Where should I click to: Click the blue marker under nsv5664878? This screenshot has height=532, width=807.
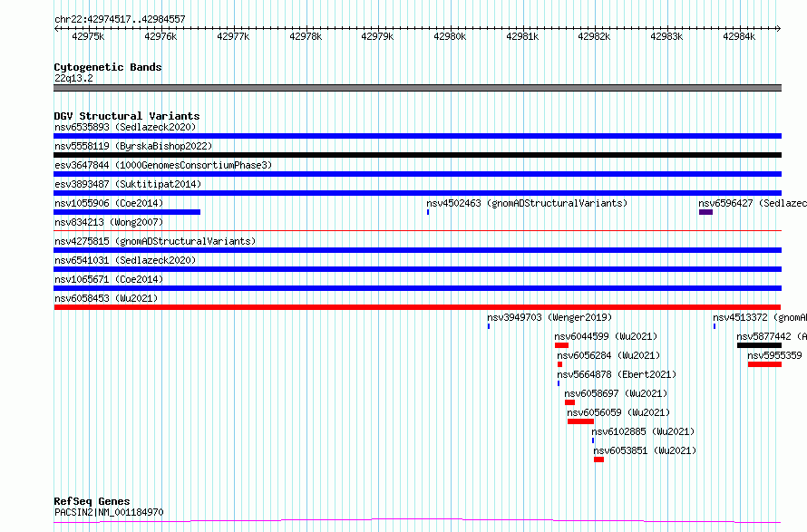[559, 383]
